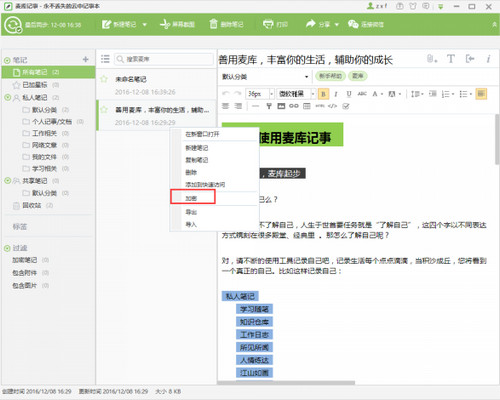
Task: Open the font color A picker
Action: click(377, 94)
